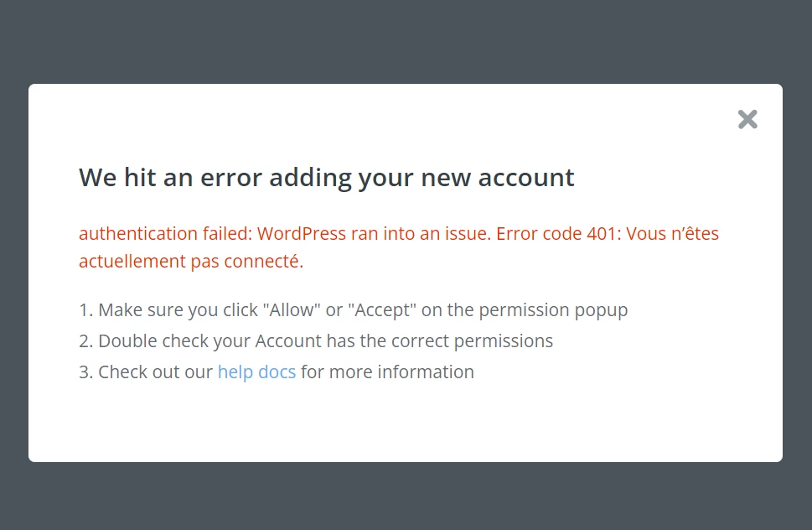
Task: Click the dark overlay above the dialog
Action: coord(406,42)
